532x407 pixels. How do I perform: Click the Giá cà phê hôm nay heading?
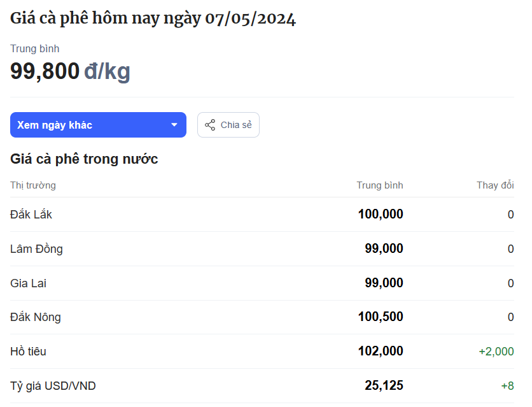click(x=153, y=18)
